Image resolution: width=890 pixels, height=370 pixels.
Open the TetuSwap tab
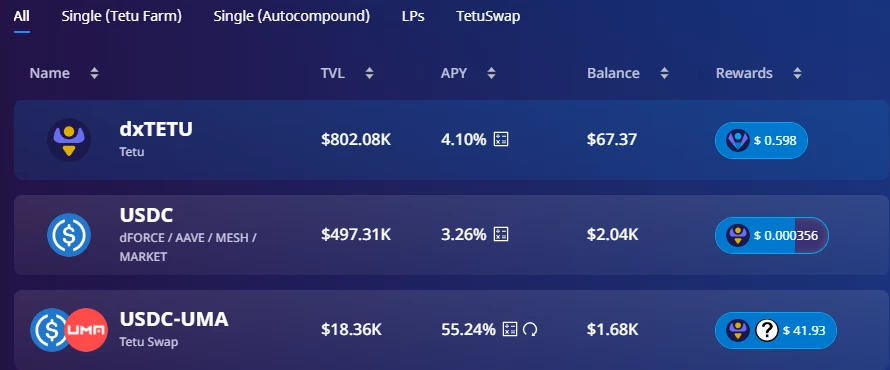(x=488, y=16)
